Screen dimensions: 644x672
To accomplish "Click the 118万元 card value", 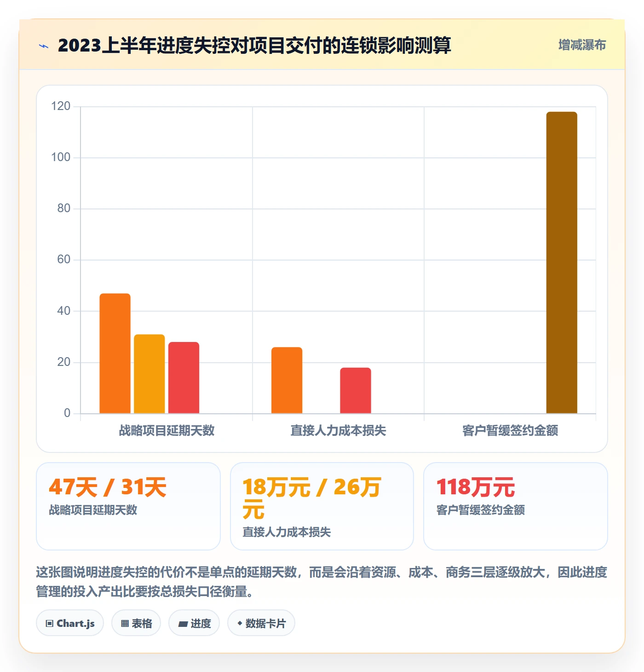I will (476, 487).
